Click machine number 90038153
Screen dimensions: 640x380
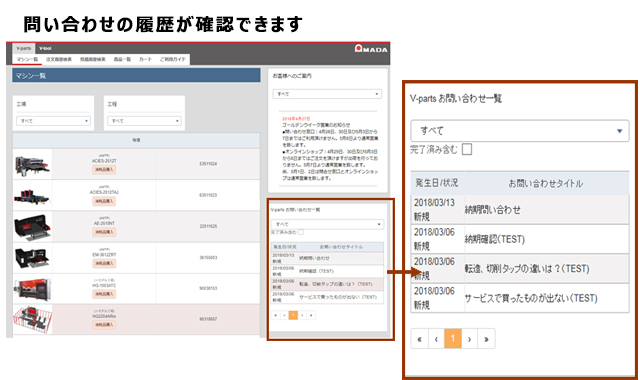point(208,288)
